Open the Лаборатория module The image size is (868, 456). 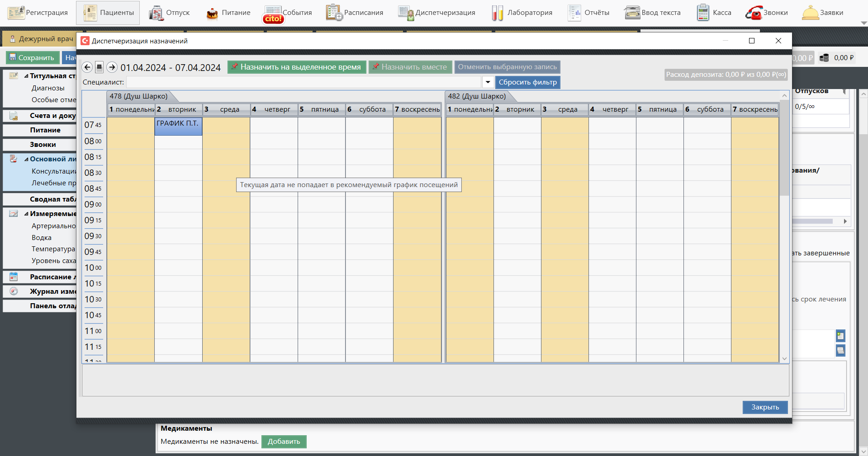coord(522,13)
